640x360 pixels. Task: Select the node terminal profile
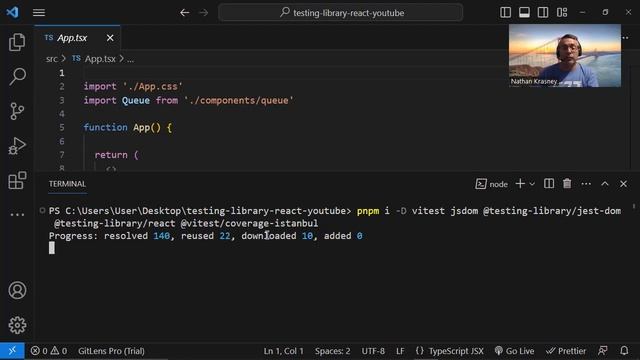tap(492, 184)
